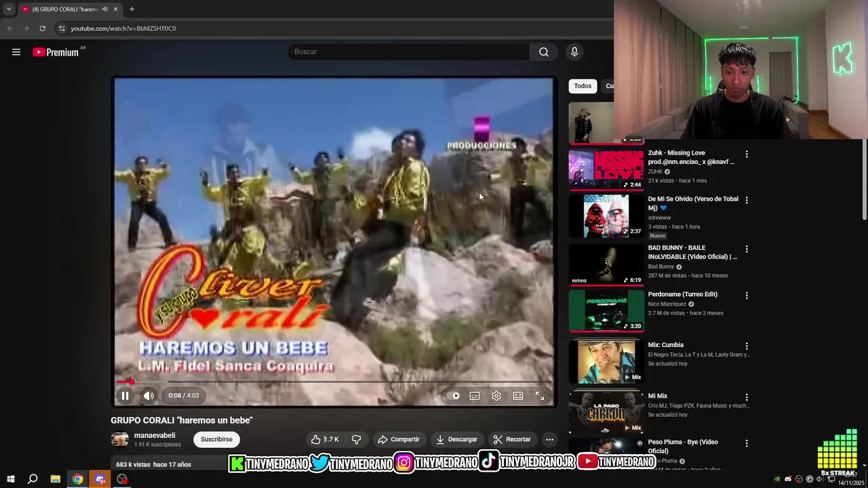Viewport: 868px width, 488px height.
Task: Open the manaevabeli channel avatar
Action: pyautogui.click(x=120, y=439)
